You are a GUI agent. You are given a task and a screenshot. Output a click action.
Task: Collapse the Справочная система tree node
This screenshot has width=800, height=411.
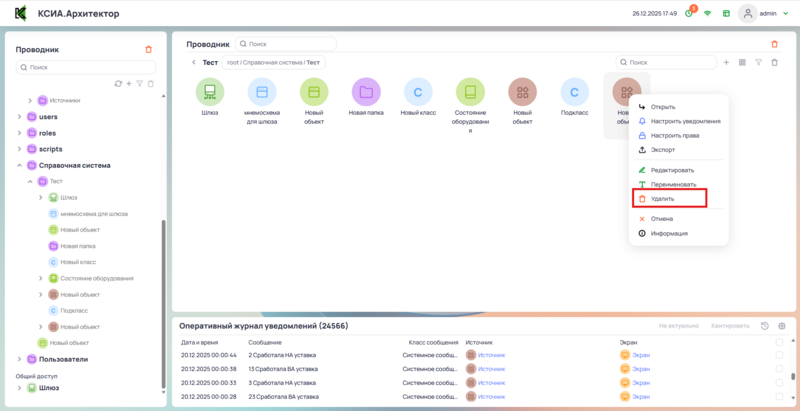click(19, 165)
